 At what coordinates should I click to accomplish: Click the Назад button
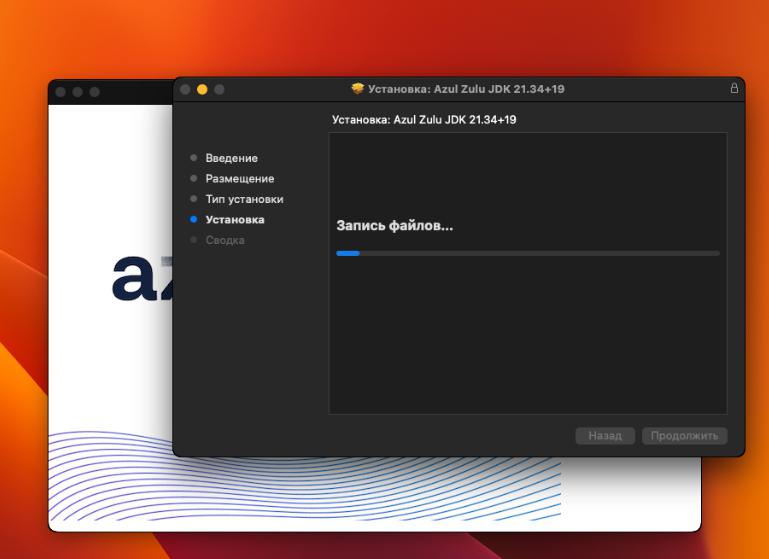pos(605,435)
